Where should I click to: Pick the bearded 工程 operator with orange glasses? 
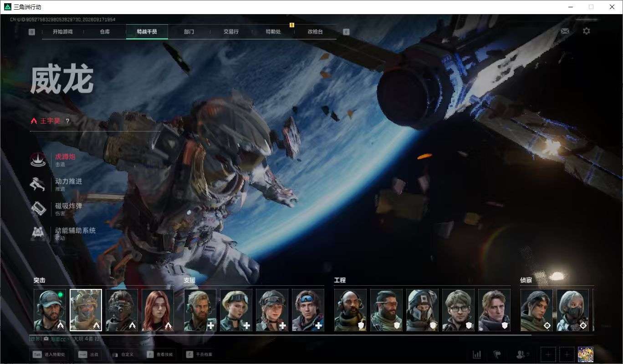tap(386, 310)
